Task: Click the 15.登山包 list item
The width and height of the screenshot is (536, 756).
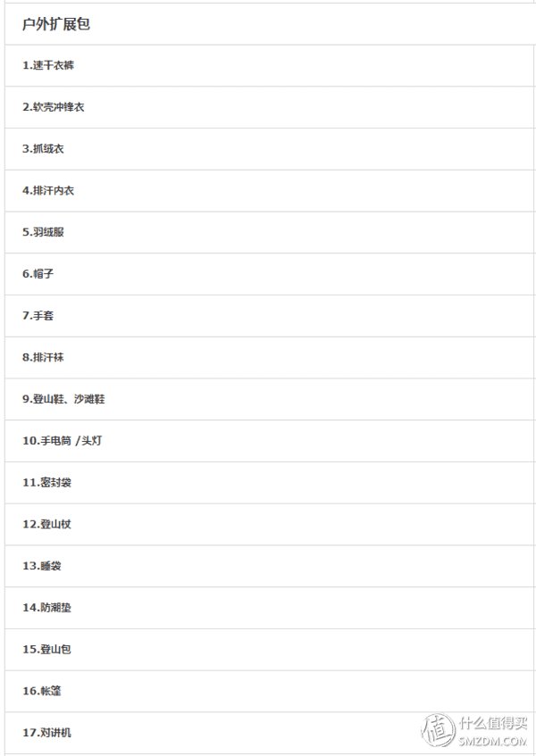Action: [x=270, y=650]
